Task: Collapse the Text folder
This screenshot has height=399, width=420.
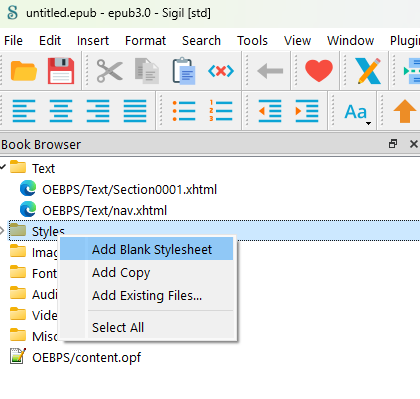Action: coord(3,167)
